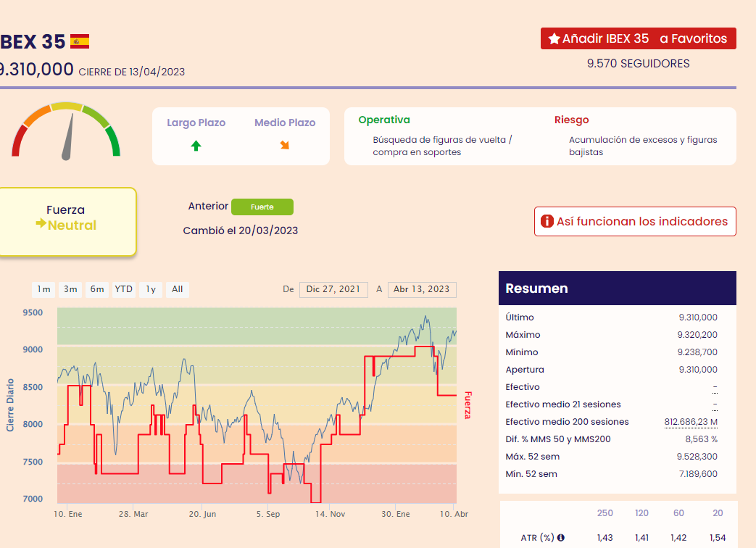The height and width of the screenshot is (548, 756).
Task: Click the Mín. 52 sem value 7.189,600
Action: click(698, 474)
